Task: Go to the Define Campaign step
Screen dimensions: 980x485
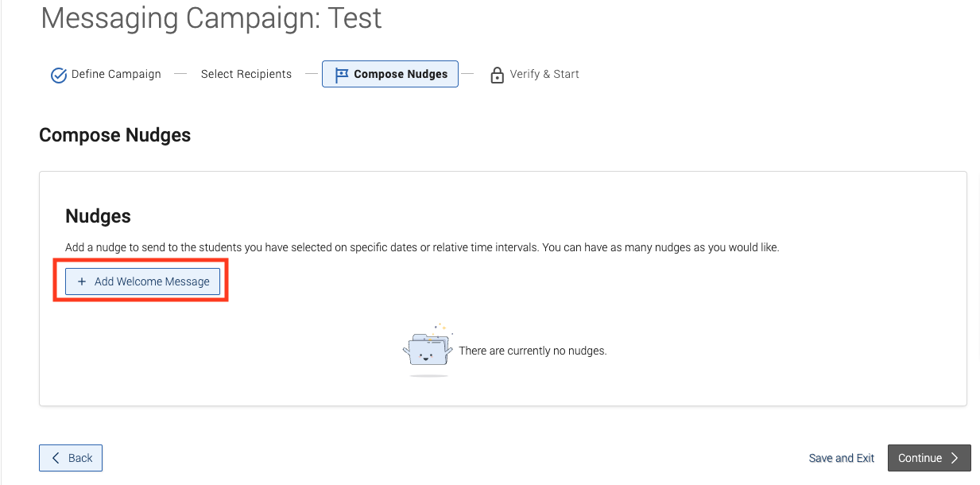Action: click(x=106, y=75)
